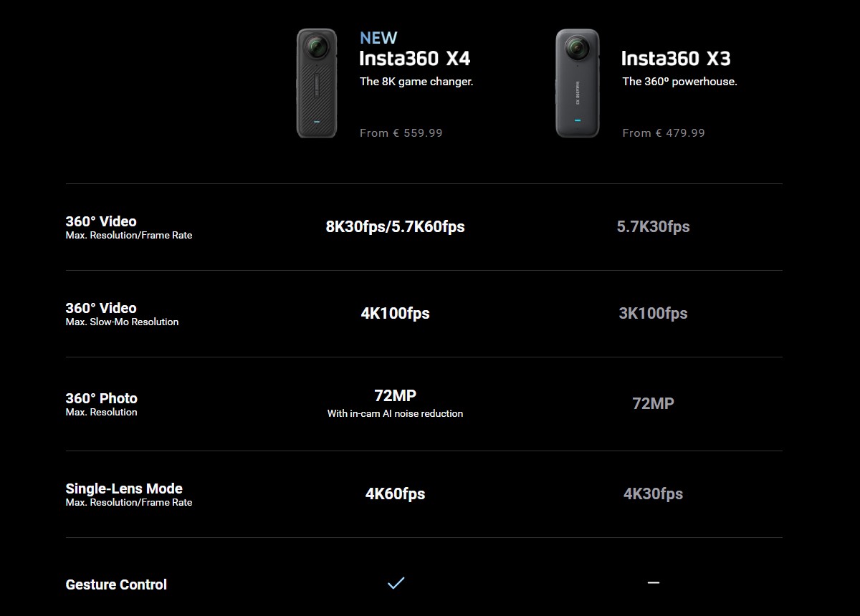Viewport: 860px width, 616px height.
Task: Click the Insta360 X3 camera image
Action: coord(577,83)
